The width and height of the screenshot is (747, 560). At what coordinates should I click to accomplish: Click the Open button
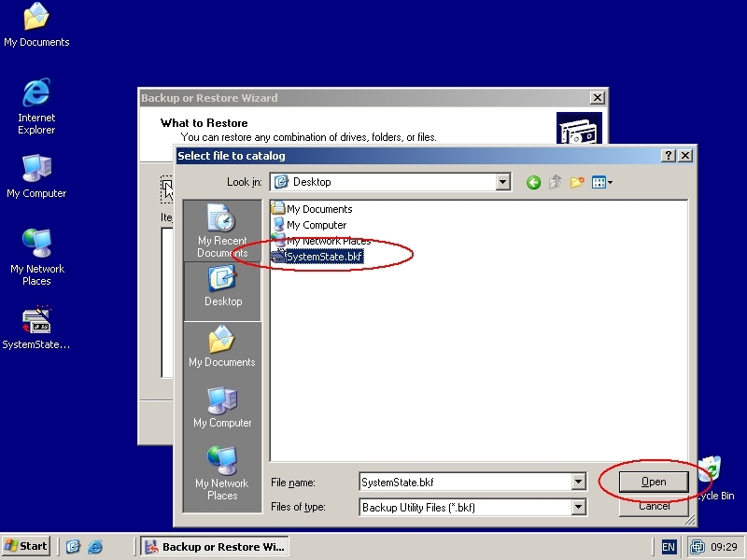(x=654, y=482)
